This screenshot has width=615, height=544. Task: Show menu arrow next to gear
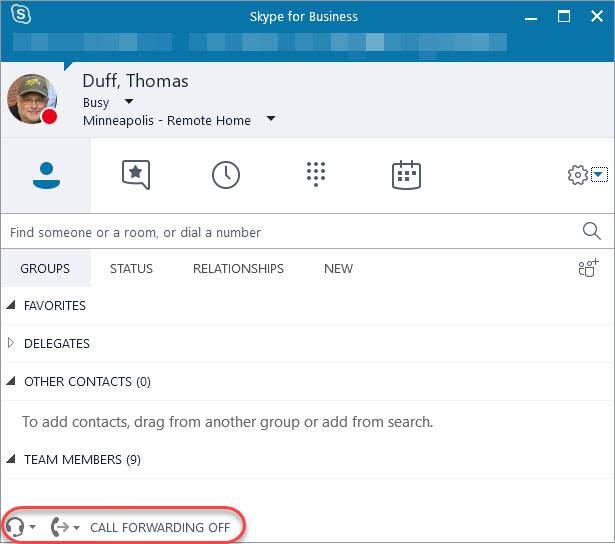coord(599,175)
